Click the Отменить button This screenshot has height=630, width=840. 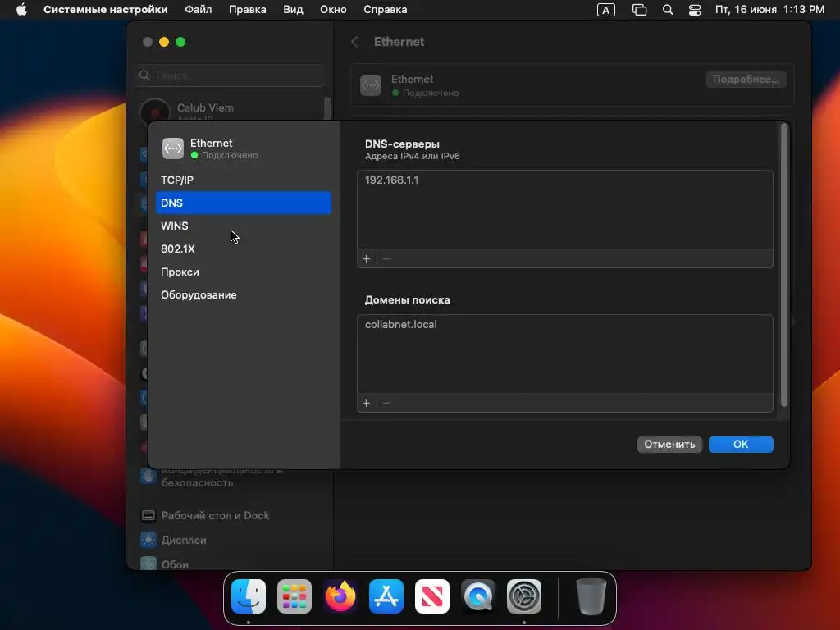669,444
